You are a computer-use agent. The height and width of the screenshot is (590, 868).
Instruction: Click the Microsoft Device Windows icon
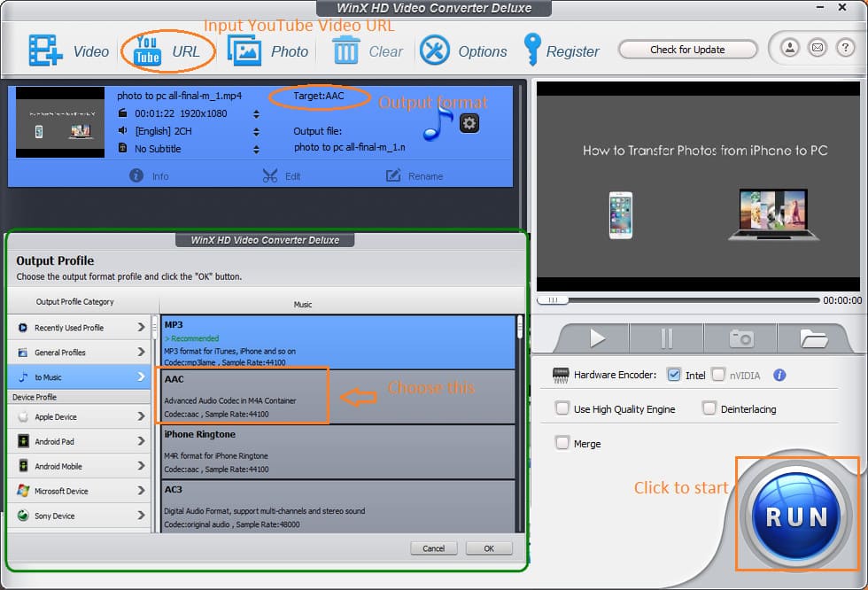23,491
